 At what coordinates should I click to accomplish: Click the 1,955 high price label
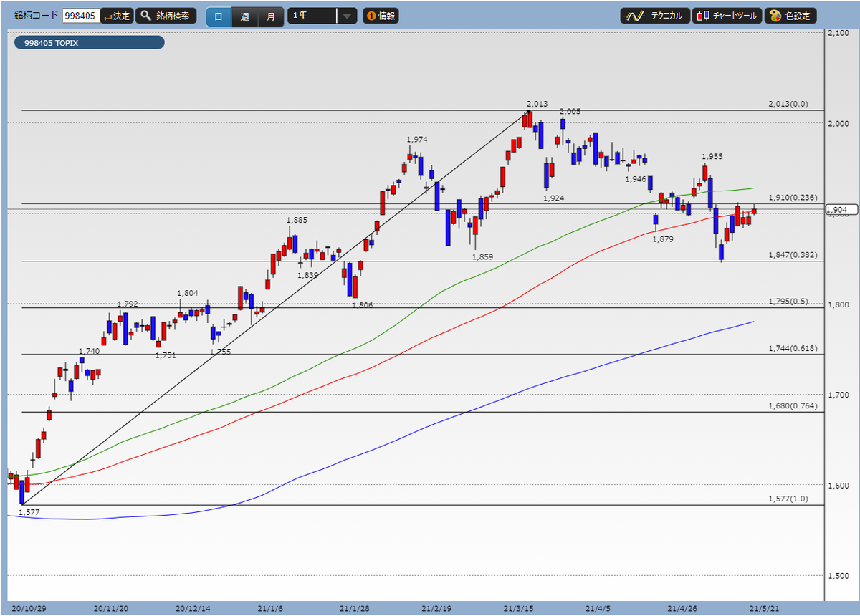712,156
